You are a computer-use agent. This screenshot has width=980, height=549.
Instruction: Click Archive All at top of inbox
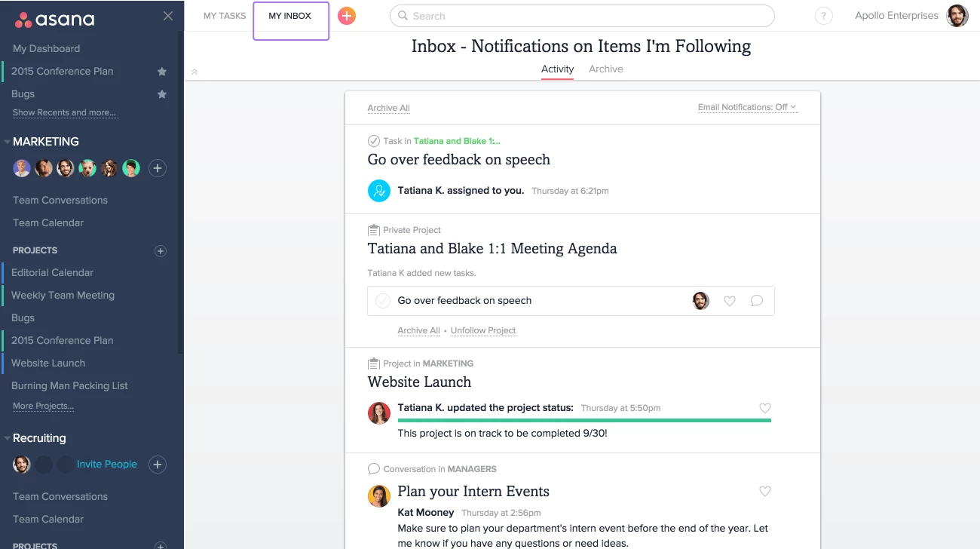(388, 109)
